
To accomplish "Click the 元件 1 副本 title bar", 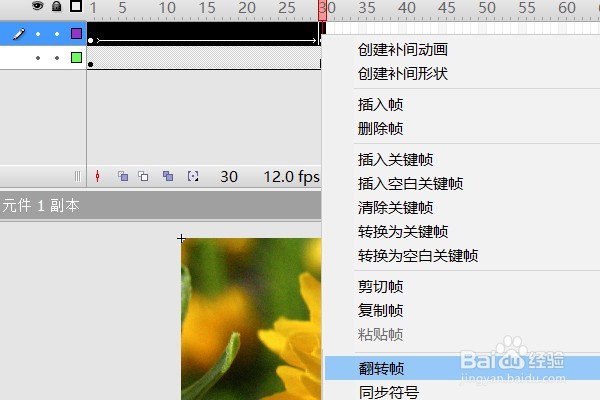I will [160, 206].
